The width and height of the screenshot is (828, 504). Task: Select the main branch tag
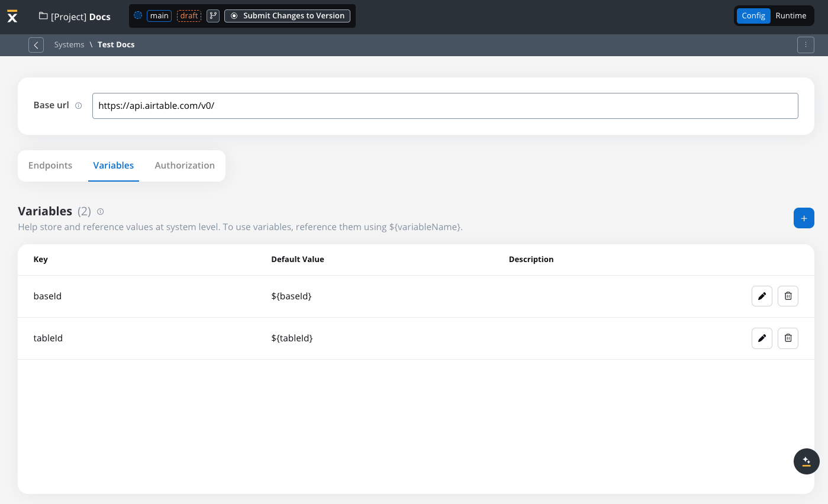coord(159,16)
